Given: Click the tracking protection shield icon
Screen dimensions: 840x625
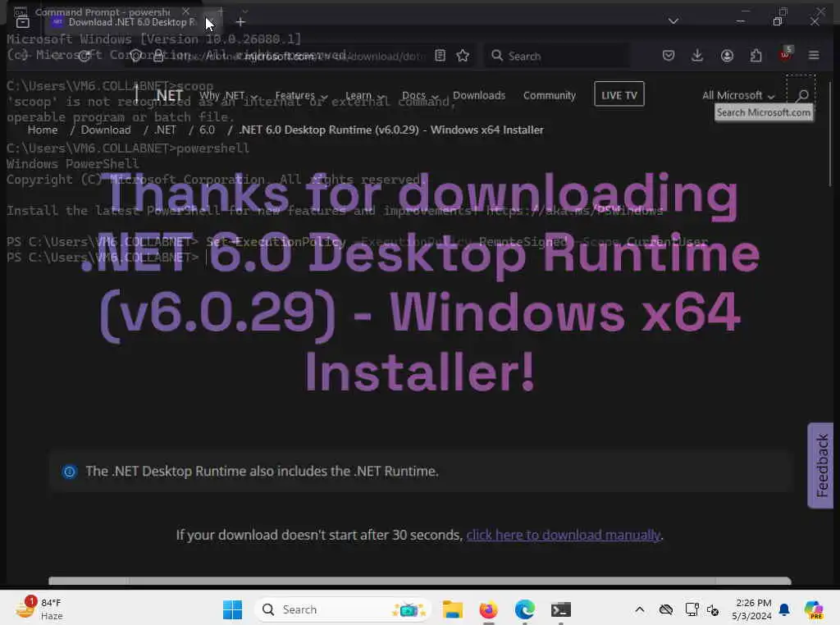Looking at the screenshot, I should click(135, 55).
